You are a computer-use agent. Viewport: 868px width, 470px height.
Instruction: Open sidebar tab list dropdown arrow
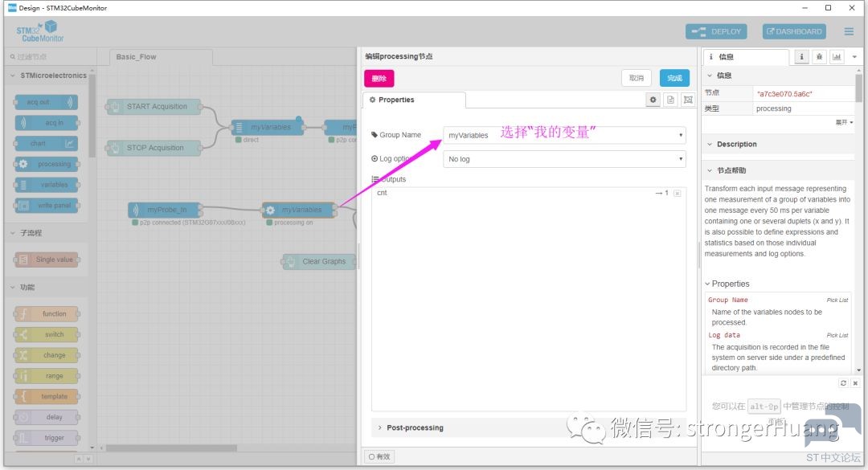[x=854, y=56]
